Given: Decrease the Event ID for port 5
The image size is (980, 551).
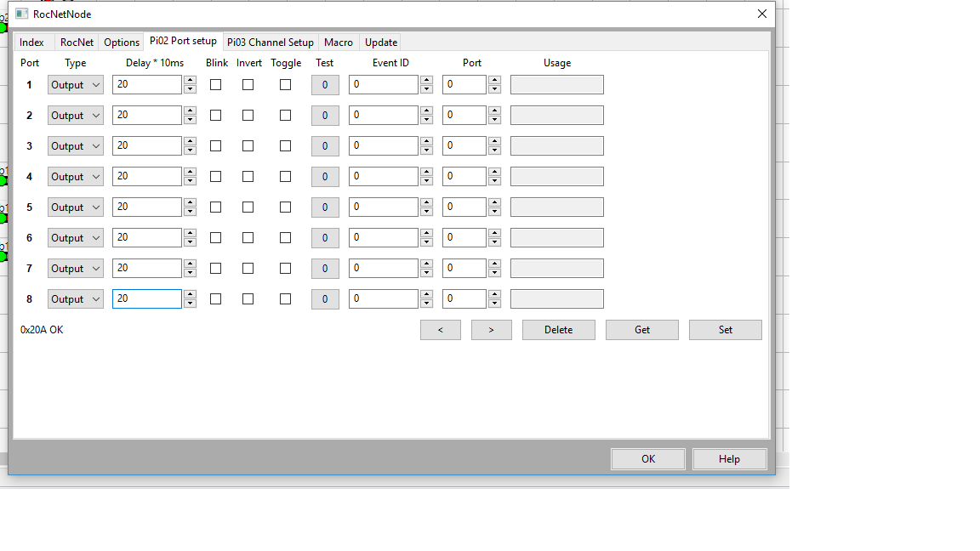Looking at the screenshot, I should tap(426, 212).
